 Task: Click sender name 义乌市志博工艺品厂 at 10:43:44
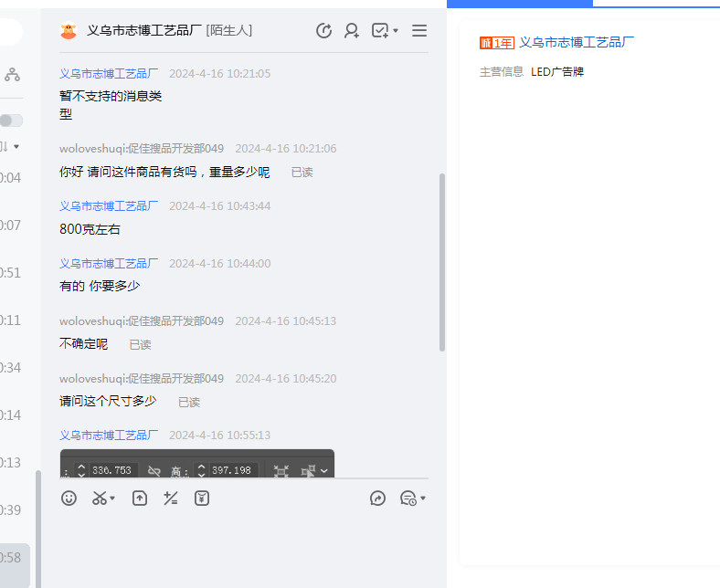(x=109, y=206)
